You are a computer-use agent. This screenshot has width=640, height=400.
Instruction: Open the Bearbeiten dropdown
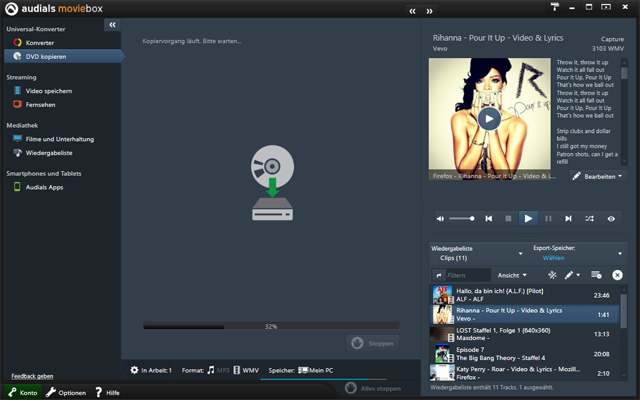click(x=598, y=176)
